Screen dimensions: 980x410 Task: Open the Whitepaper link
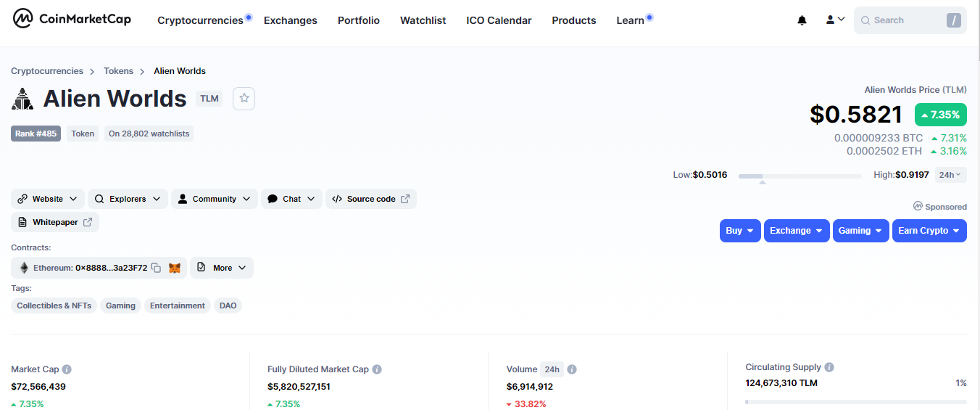(x=55, y=222)
